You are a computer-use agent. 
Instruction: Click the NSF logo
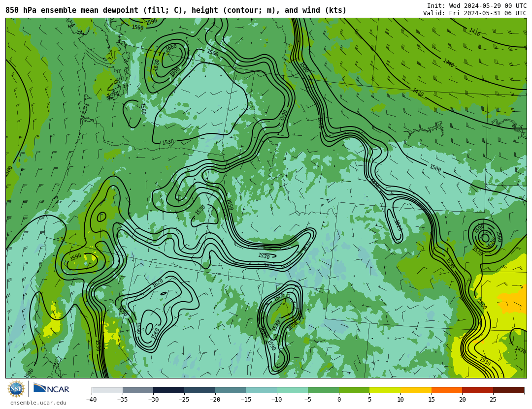click(x=16, y=389)
